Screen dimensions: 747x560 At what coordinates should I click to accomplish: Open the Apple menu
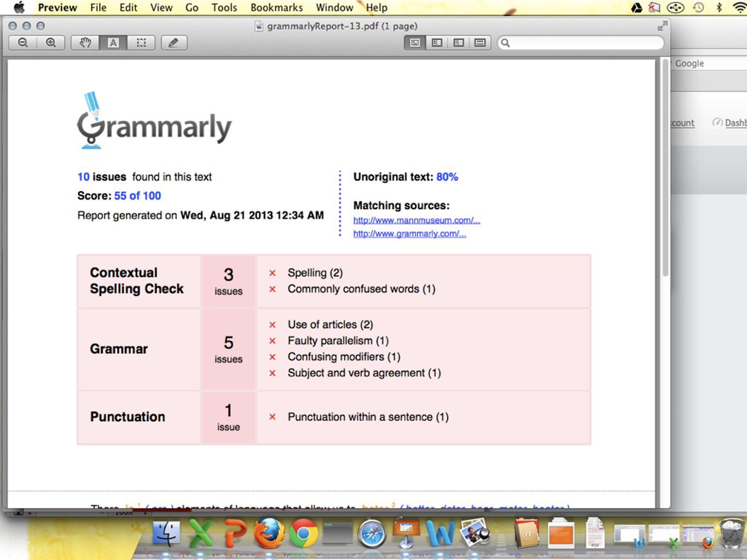pyautogui.click(x=19, y=8)
